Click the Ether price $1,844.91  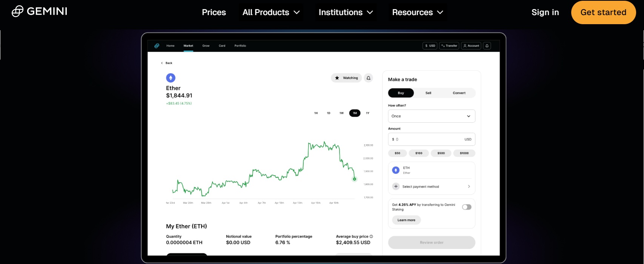179,96
